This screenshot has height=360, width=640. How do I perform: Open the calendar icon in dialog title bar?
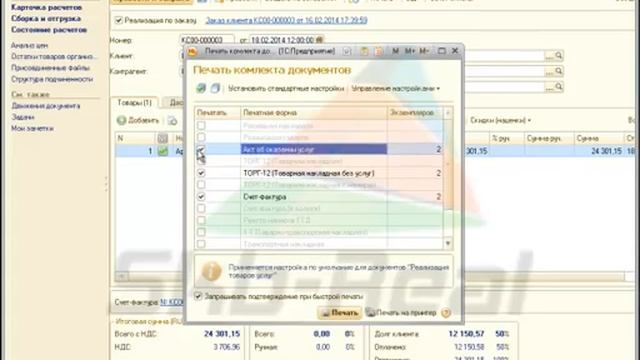(x=378, y=51)
